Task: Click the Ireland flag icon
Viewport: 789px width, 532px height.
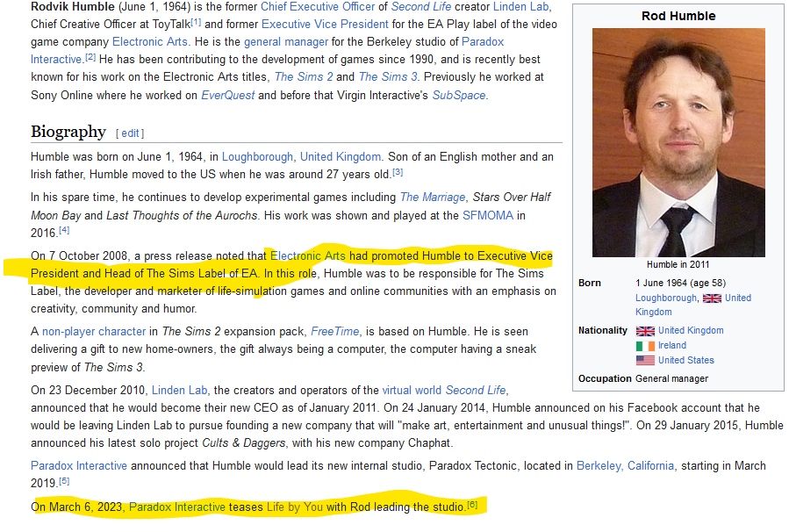Action: pos(645,346)
